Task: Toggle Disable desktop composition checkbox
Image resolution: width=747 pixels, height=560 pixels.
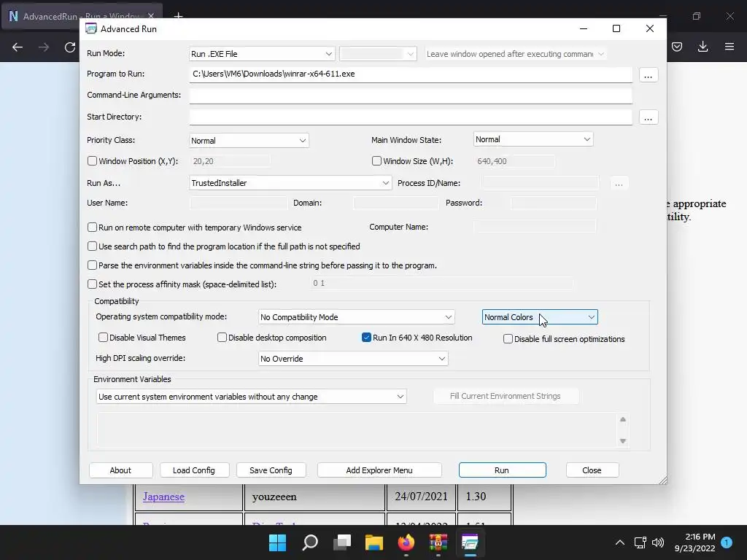Action: coord(222,337)
